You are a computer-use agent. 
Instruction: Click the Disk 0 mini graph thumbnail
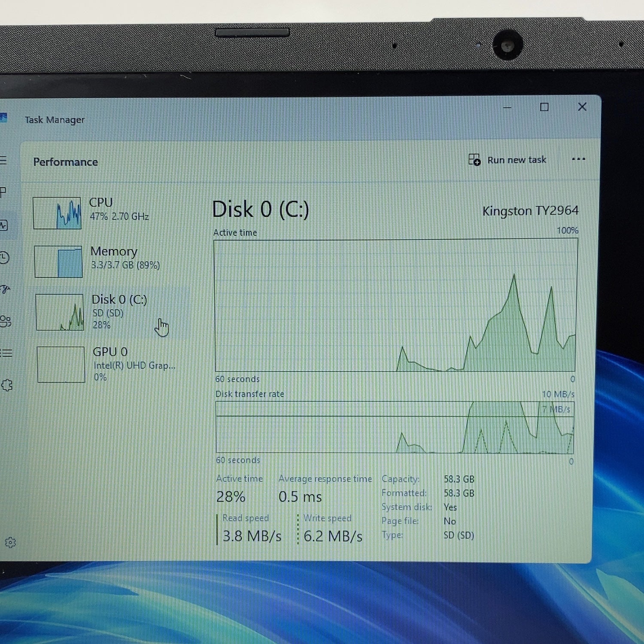60,312
